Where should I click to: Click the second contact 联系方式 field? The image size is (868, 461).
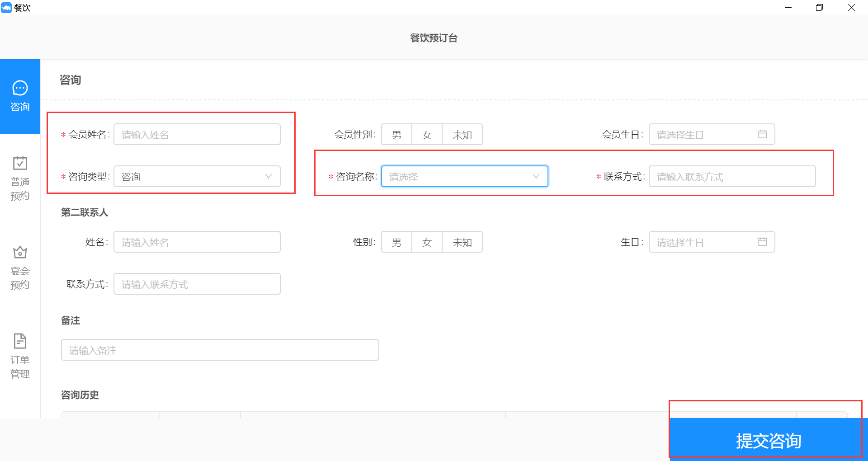197,284
